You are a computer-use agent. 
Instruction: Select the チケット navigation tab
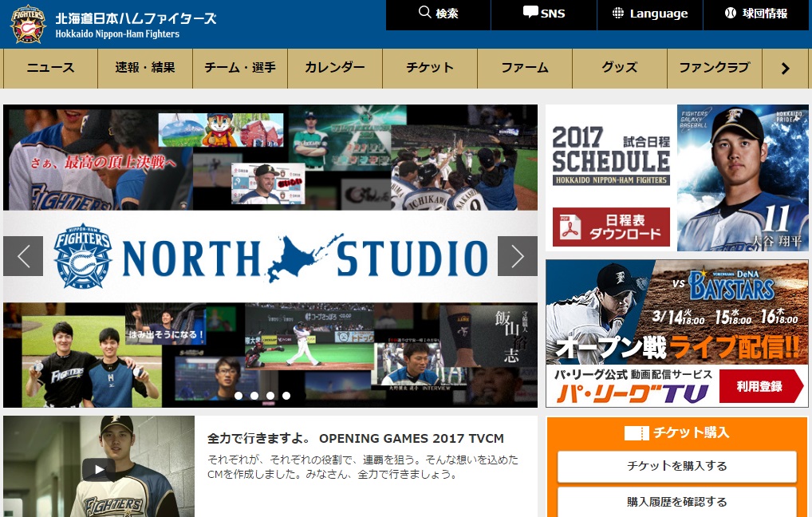click(430, 69)
